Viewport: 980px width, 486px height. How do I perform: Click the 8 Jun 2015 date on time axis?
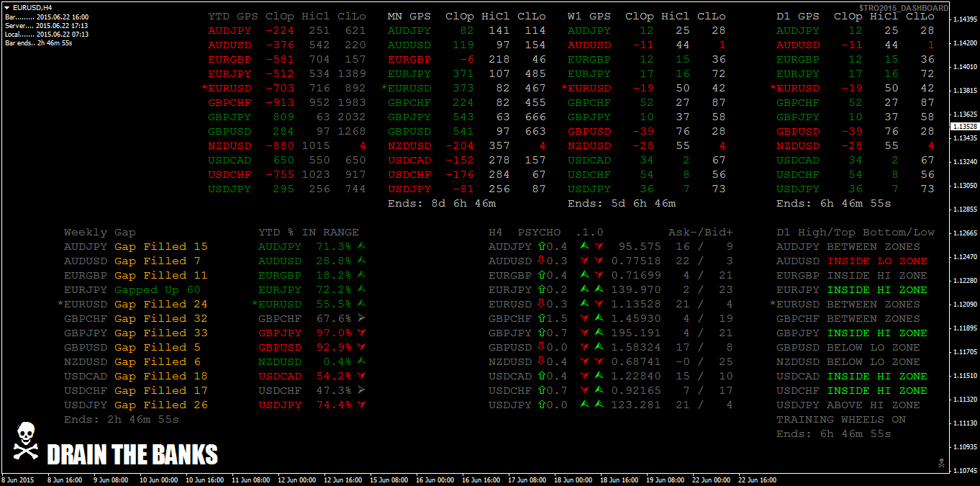(18, 480)
